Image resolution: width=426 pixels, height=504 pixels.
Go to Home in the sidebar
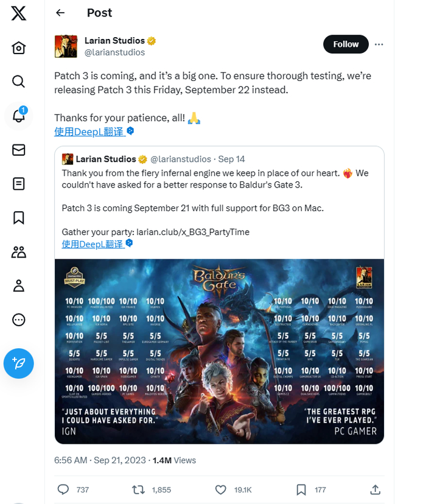(x=19, y=48)
